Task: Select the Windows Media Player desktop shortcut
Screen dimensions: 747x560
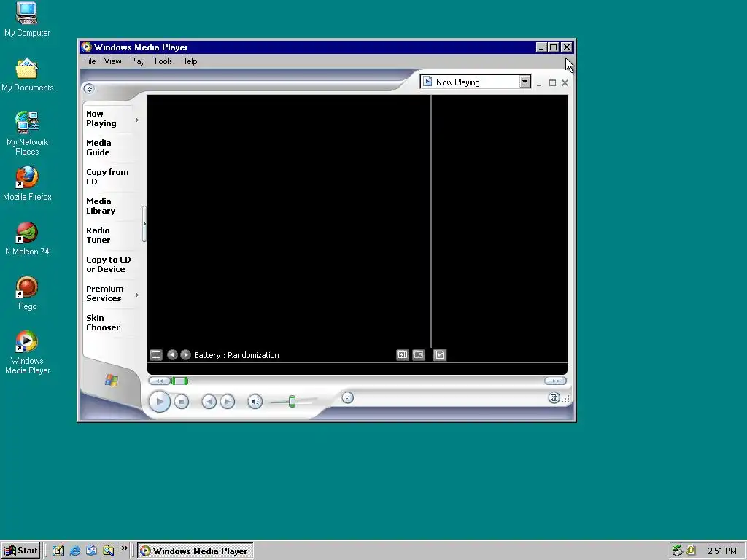Action: click(27, 352)
